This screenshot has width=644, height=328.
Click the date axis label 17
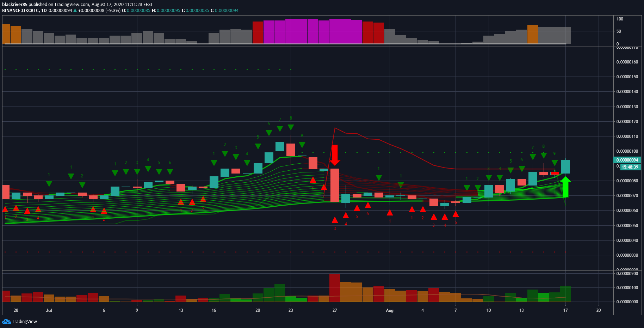565,310
